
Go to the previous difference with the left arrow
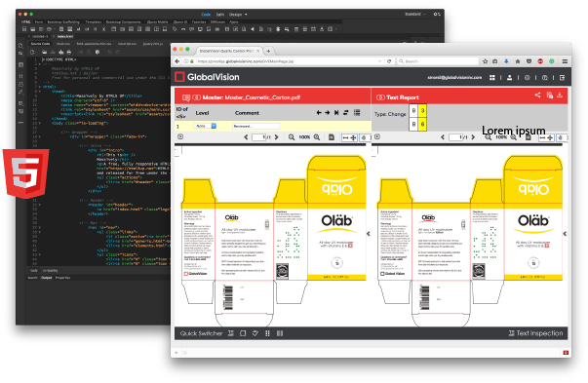(319, 112)
